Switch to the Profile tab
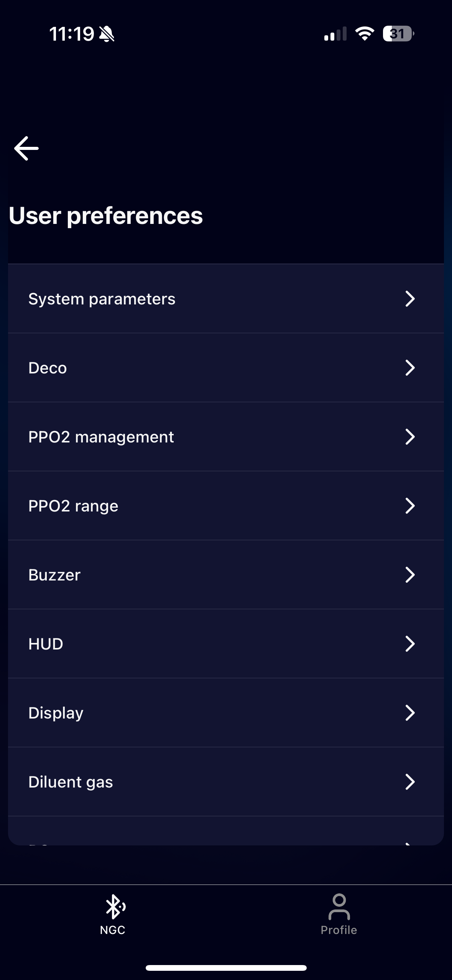 [339, 915]
